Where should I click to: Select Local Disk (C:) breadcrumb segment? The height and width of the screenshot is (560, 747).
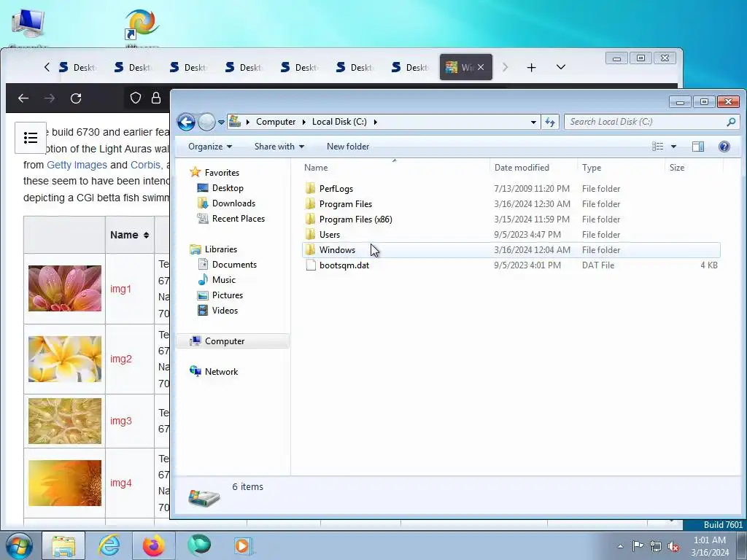(x=339, y=122)
